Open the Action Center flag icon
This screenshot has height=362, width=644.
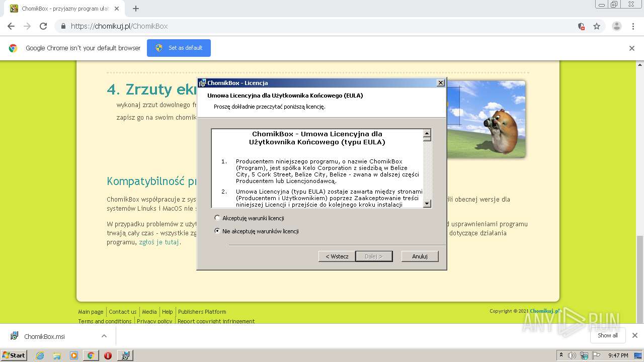pyautogui.click(x=596, y=355)
